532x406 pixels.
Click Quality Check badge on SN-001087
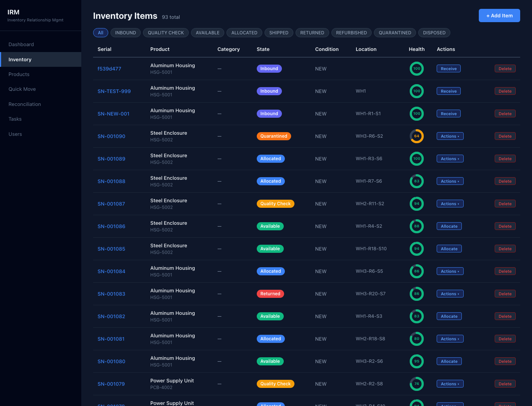[x=276, y=204]
